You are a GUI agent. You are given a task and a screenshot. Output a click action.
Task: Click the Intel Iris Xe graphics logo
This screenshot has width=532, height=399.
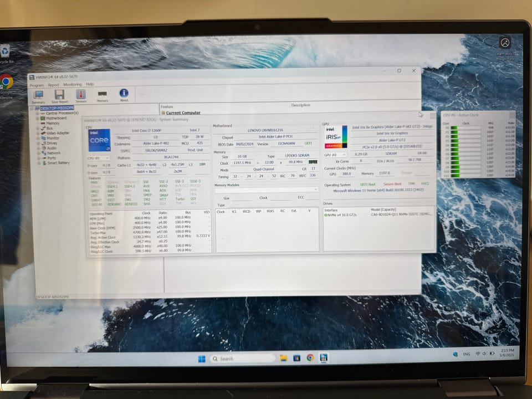click(336, 137)
